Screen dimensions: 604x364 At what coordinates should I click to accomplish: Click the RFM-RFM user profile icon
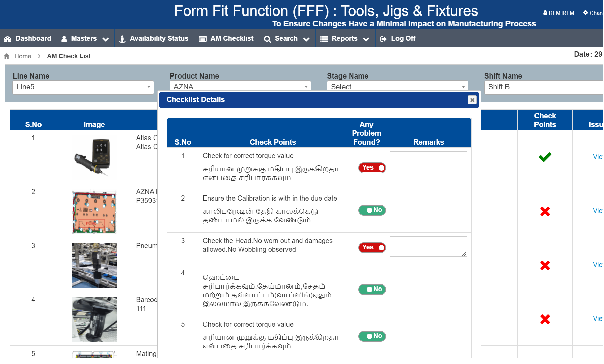(x=545, y=13)
